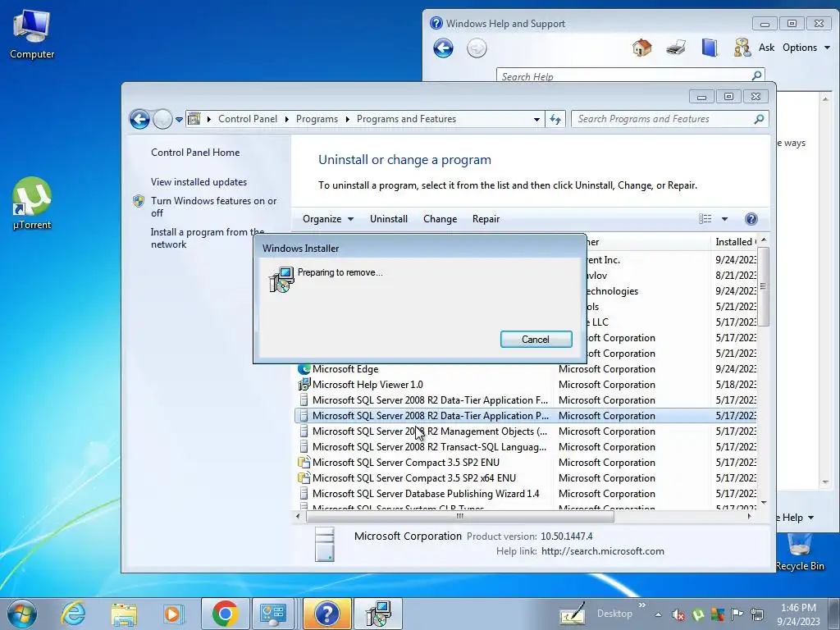Click the taskbar clock showing 1:46 PM
Image resolution: width=840 pixels, height=630 pixels.
coord(798,614)
